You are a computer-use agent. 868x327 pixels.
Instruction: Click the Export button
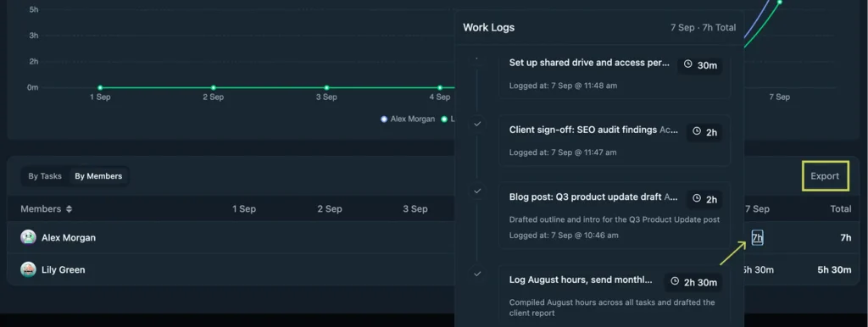825,176
